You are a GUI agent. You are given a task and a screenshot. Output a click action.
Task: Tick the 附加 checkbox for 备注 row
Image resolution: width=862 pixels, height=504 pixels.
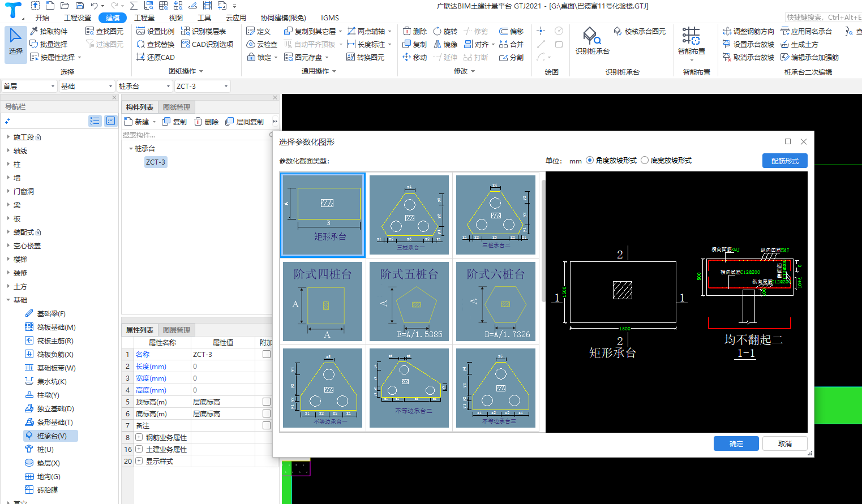tap(267, 425)
